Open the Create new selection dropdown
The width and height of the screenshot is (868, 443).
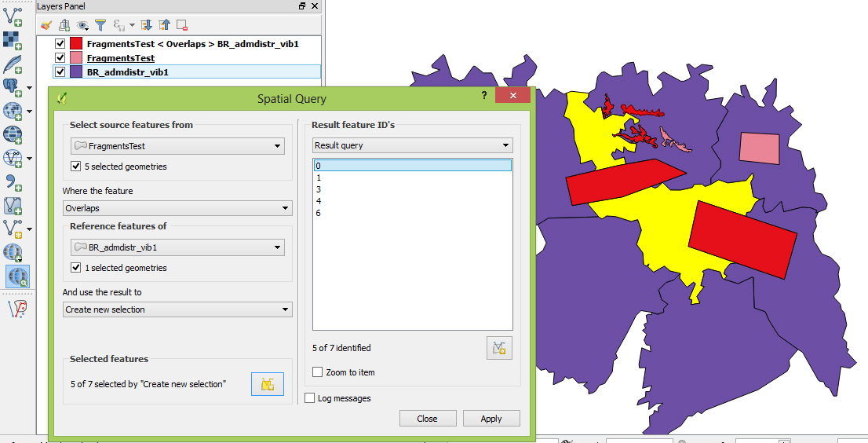pos(177,309)
